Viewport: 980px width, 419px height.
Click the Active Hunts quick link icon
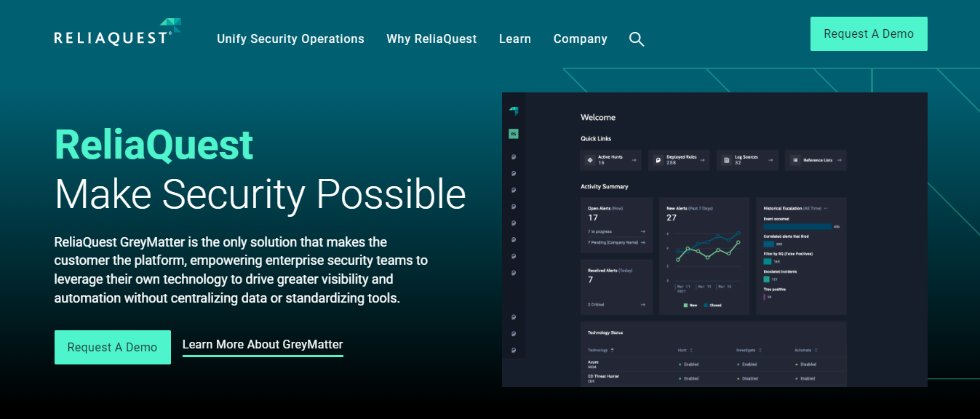pyautogui.click(x=589, y=160)
